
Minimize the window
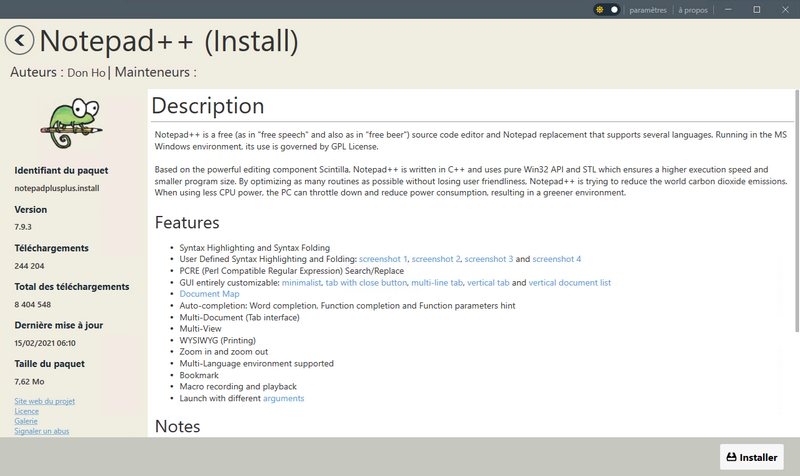[728, 10]
